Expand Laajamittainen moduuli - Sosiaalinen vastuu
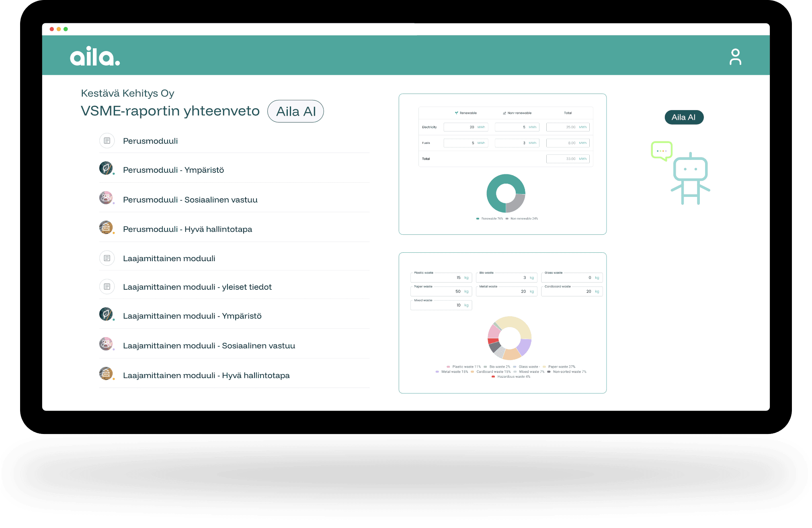 tap(209, 345)
